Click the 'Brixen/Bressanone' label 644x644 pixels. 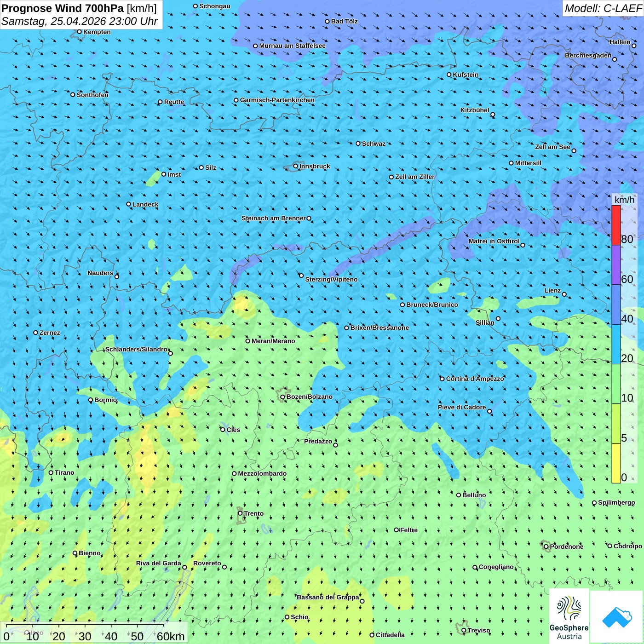(x=380, y=328)
